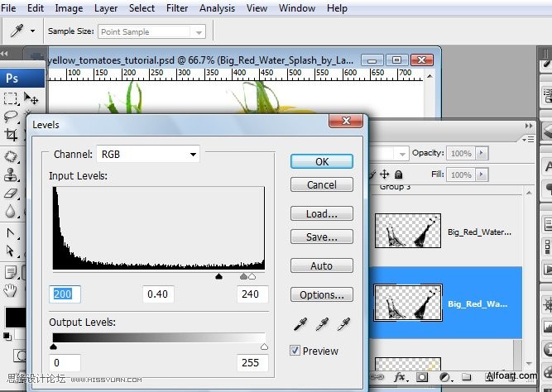Screen dimensions: 552x392
Task: Toggle lock position icon in Layers panel
Action: (x=385, y=174)
